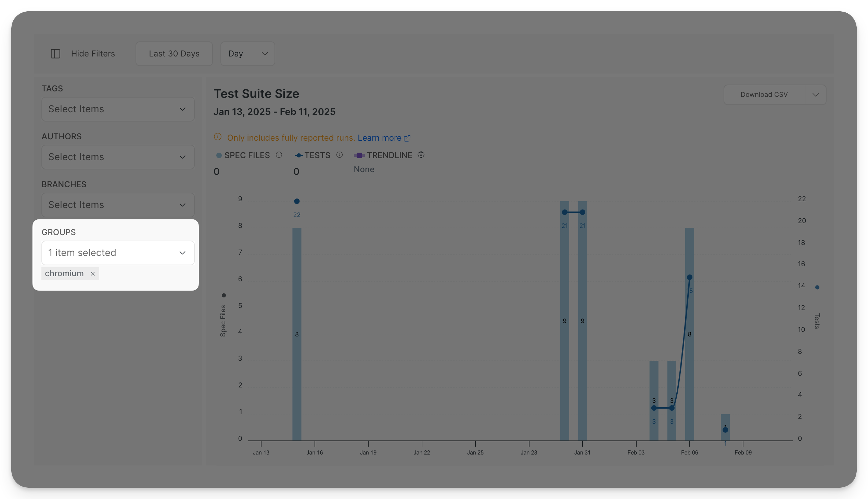Screen dimensions: 868x499
Task: Click the Feb 06 spec files bar
Action: (689, 334)
